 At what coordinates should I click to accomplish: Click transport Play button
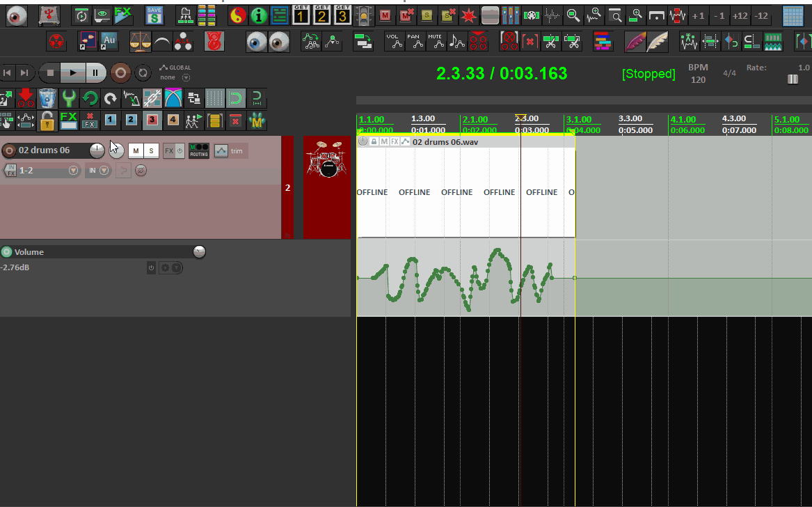[72, 73]
